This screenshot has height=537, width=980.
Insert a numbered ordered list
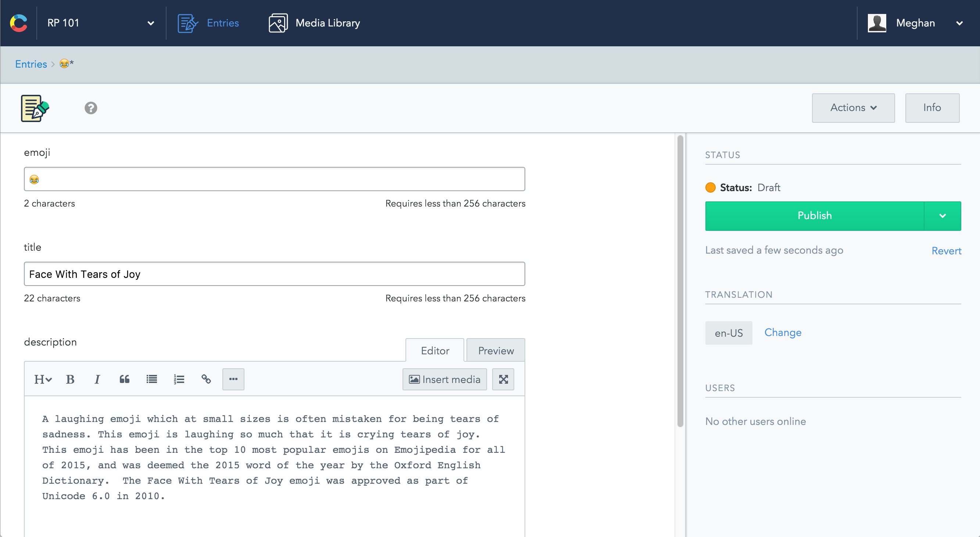tap(179, 379)
